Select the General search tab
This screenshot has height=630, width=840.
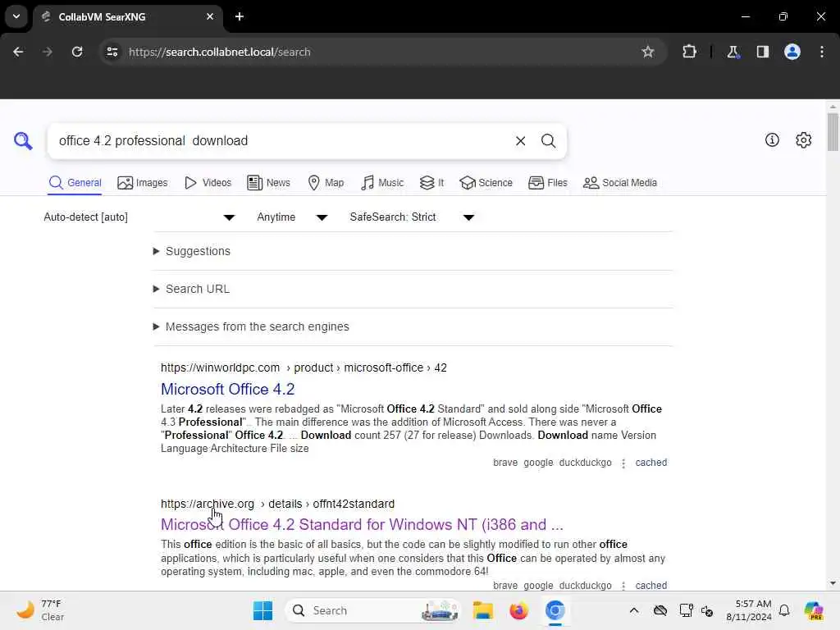tap(75, 183)
